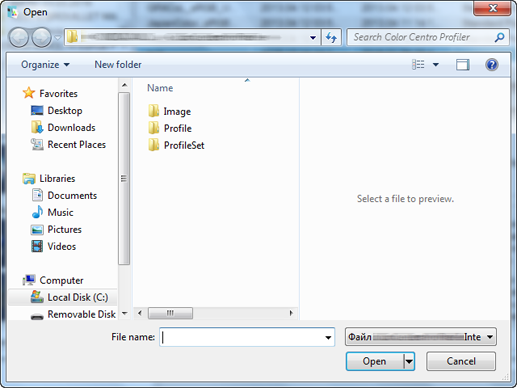The width and height of the screenshot is (517, 388).
Task: Click the Profile folder icon
Action: click(x=154, y=128)
